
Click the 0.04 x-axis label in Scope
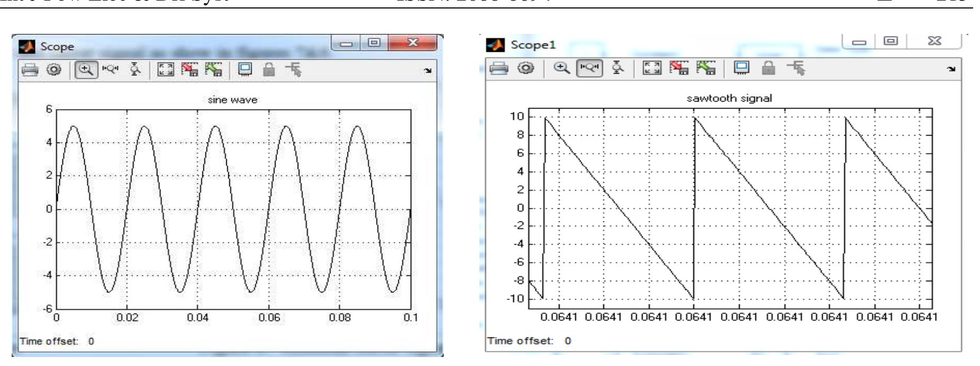point(198,317)
